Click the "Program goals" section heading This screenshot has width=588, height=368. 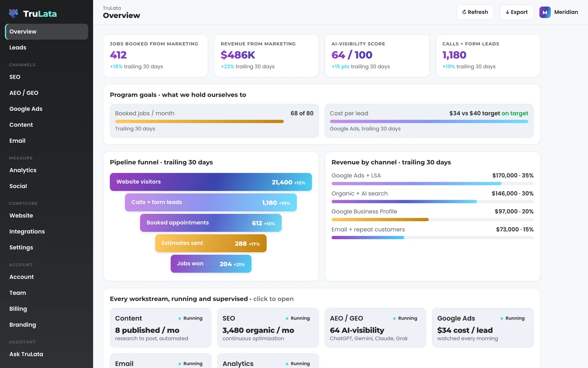(x=178, y=95)
